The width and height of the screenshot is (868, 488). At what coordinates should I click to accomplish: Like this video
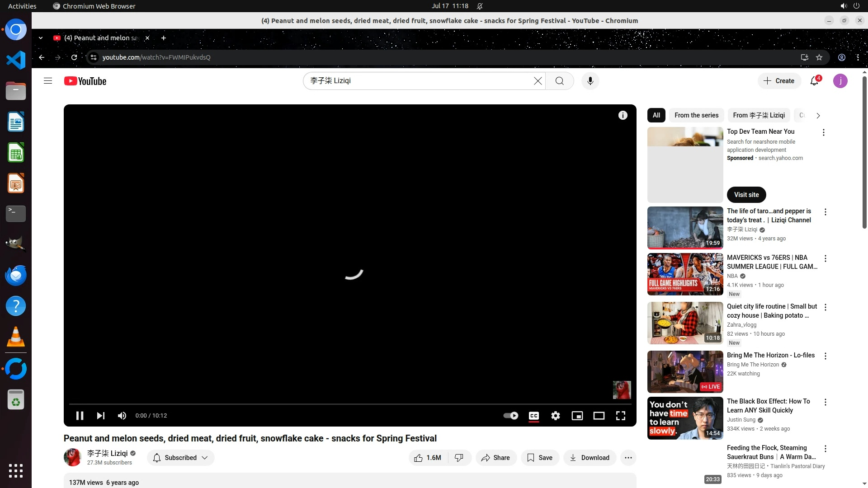tap(428, 458)
